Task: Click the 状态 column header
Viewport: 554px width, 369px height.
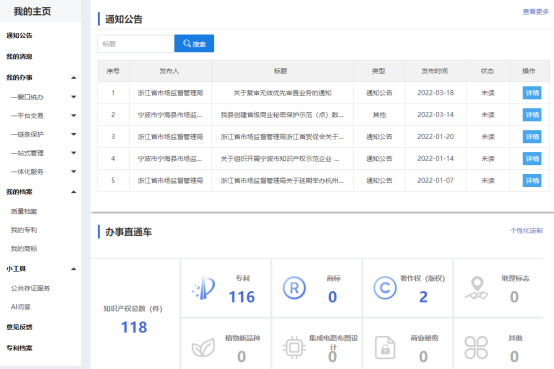Action: point(487,71)
